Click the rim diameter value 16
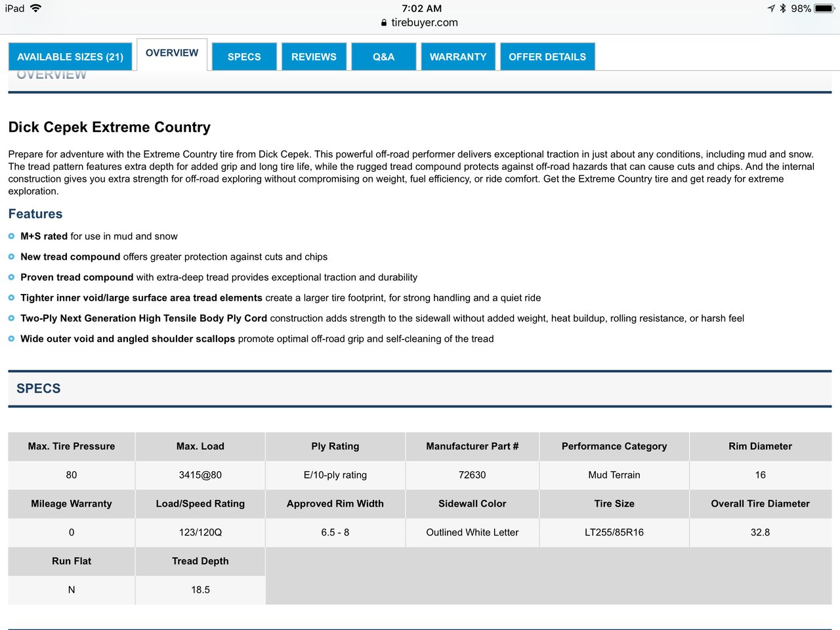Image resolution: width=840 pixels, height=630 pixels. point(761,475)
